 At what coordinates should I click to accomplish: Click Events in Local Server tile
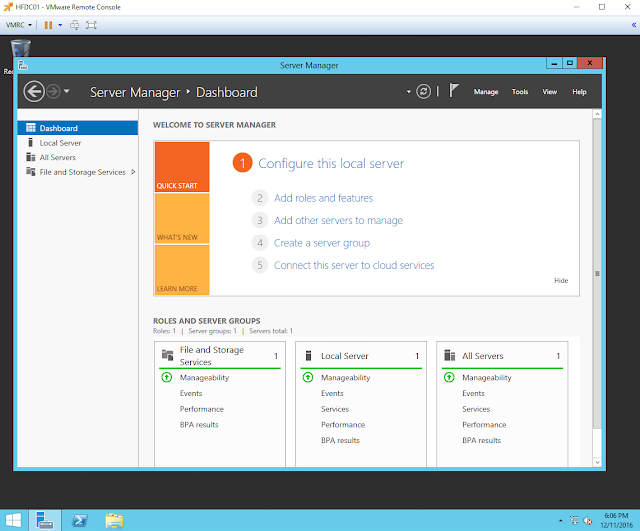point(332,393)
